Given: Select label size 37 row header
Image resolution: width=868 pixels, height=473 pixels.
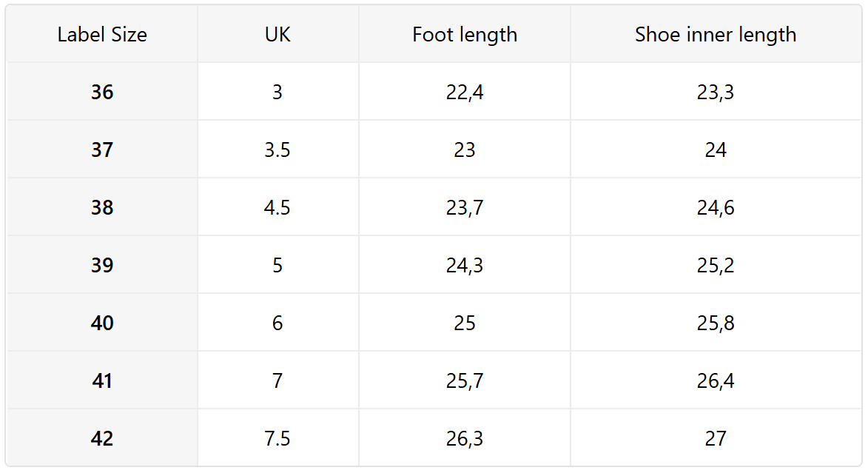Looking at the screenshot, I should pyautogui.click(x=102, y=150).
